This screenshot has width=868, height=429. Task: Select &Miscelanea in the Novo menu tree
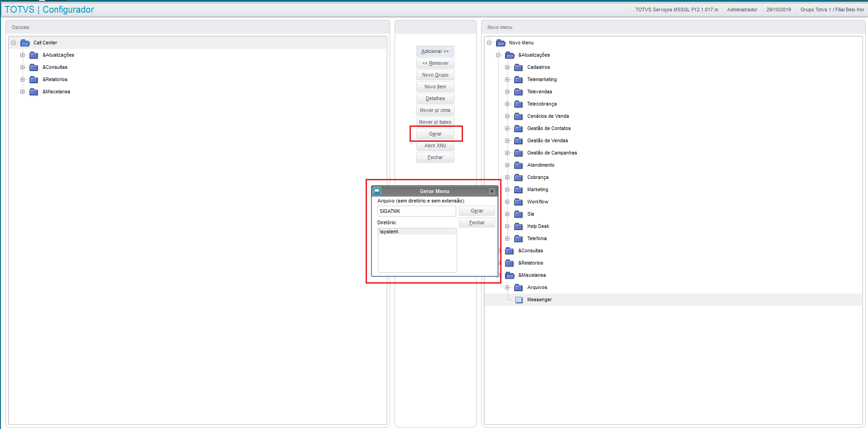tap(532, 275)
